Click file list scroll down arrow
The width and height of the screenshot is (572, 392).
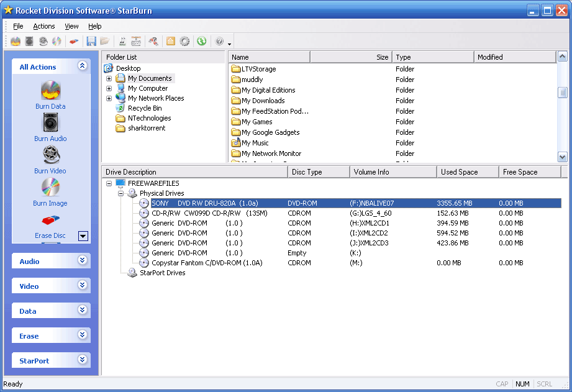(563, 157)
